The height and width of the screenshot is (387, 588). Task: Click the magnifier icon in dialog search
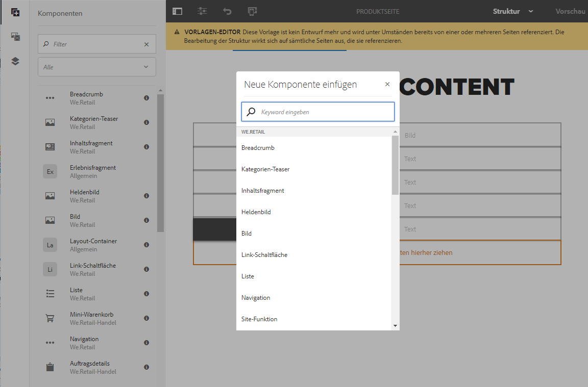click(x=251, y=112)
